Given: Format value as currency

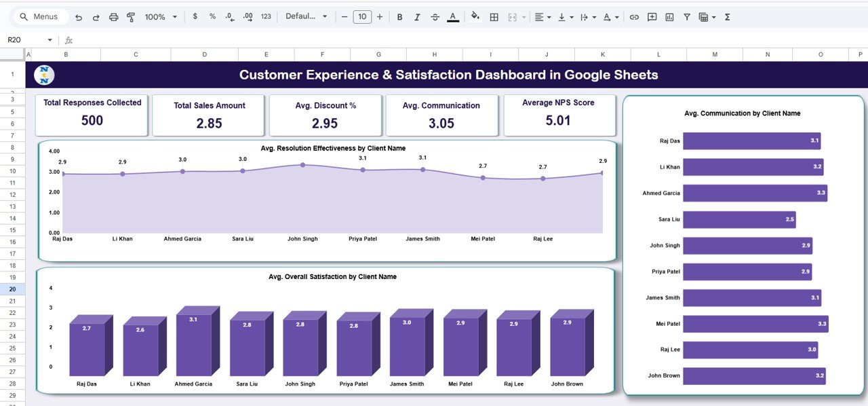Looking at the screenshot, I should coord(195,16).
